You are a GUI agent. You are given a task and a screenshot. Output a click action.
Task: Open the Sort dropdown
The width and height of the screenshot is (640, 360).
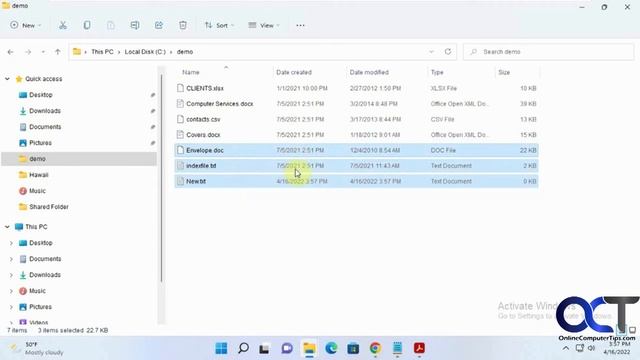pyautogui.click(x=219, y=25)
